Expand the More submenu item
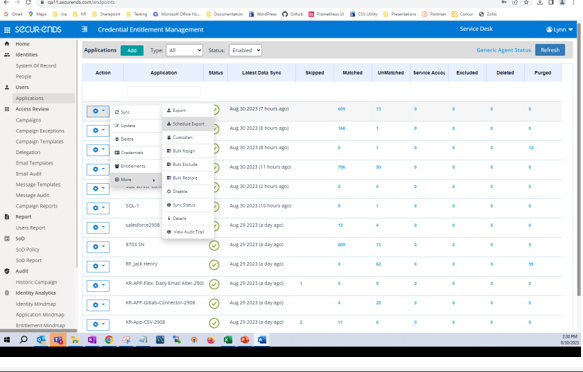583x372 pixels. [136, 179]
